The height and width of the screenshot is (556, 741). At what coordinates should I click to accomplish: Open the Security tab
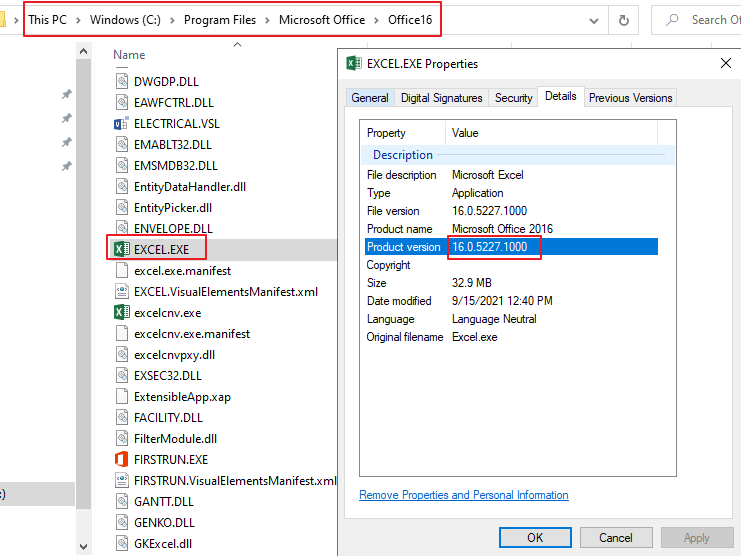pos(513,98)
